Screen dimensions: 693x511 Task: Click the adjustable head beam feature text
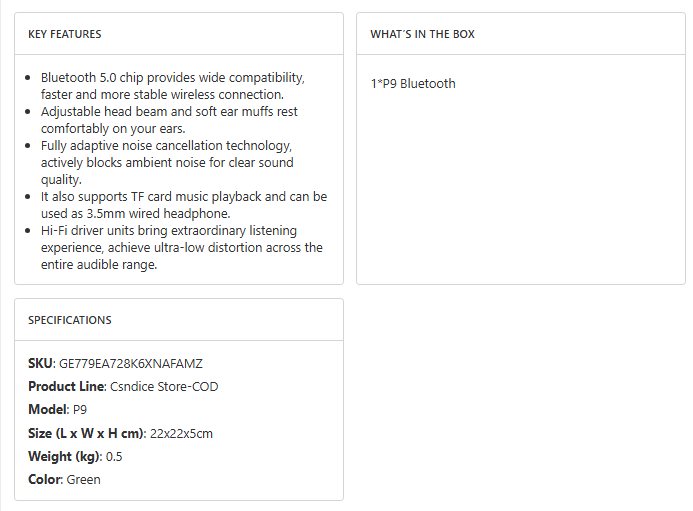click(x=169, y=120)
